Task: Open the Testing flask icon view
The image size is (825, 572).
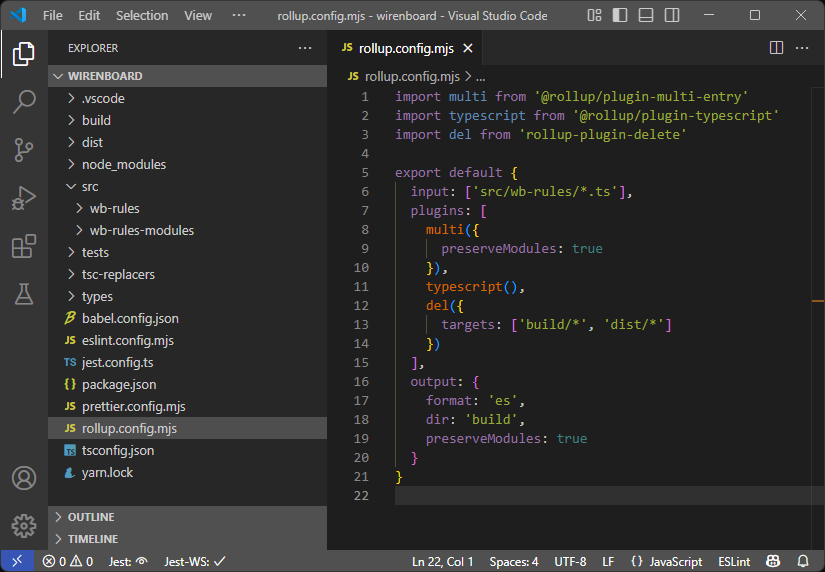Action: pyautogui.click(x=24, y=294)
